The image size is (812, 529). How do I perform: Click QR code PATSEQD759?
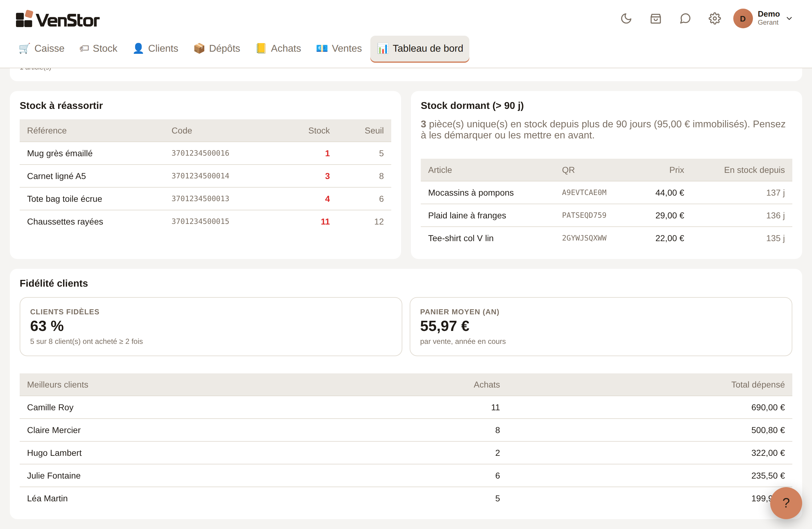point(584,216)
